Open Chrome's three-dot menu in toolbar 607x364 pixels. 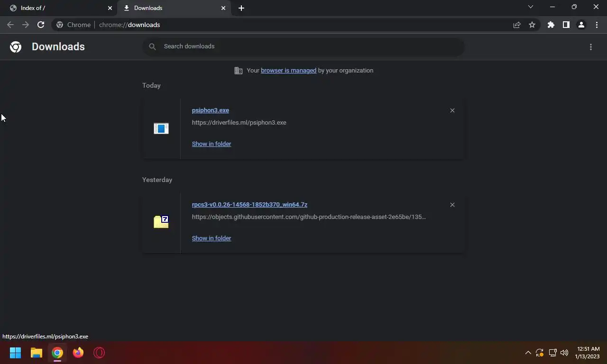597,25
